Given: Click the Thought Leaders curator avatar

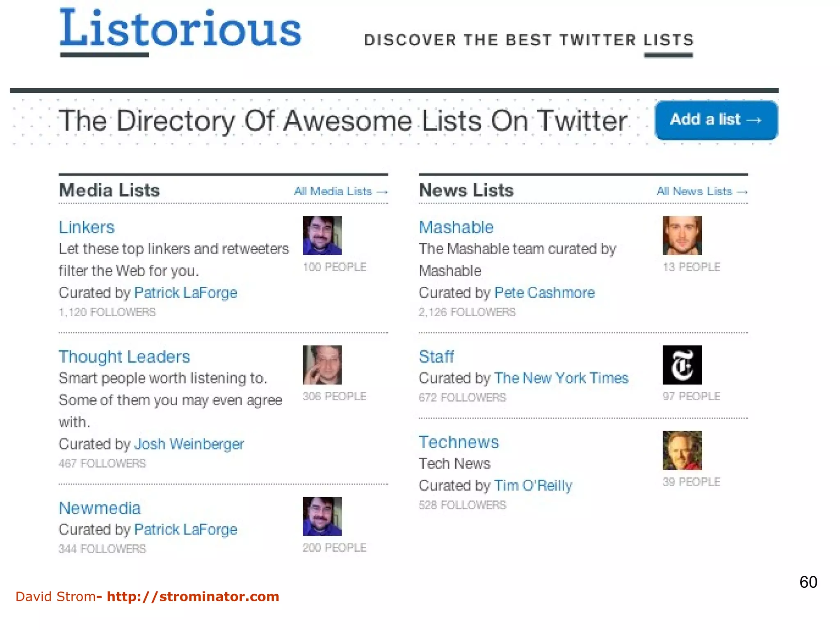Looking at the screenshot, I should (322, 365).
